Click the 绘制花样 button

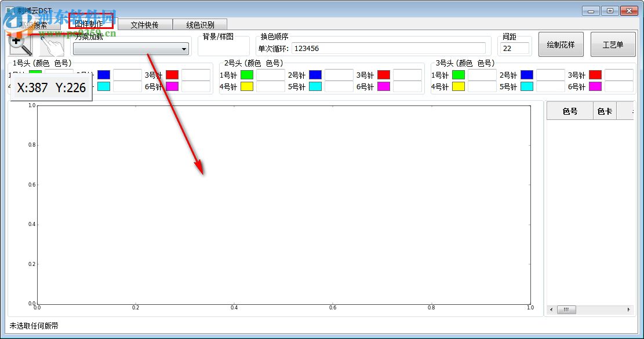(561, 44)
